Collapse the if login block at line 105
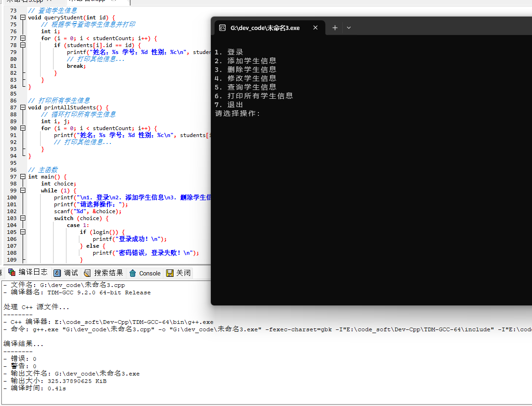This screenshot has width=532, height=406. tap(23, 232)
